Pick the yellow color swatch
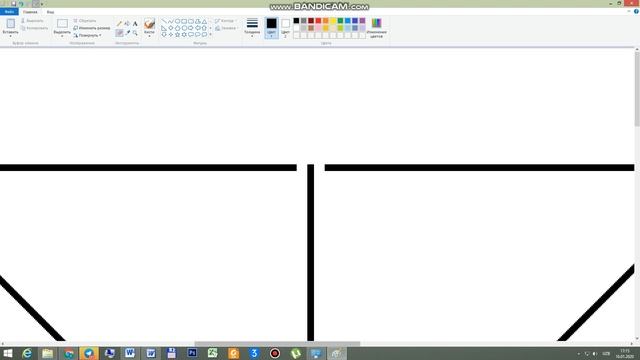Screen dimensions: 640x360 pos(333,21)
